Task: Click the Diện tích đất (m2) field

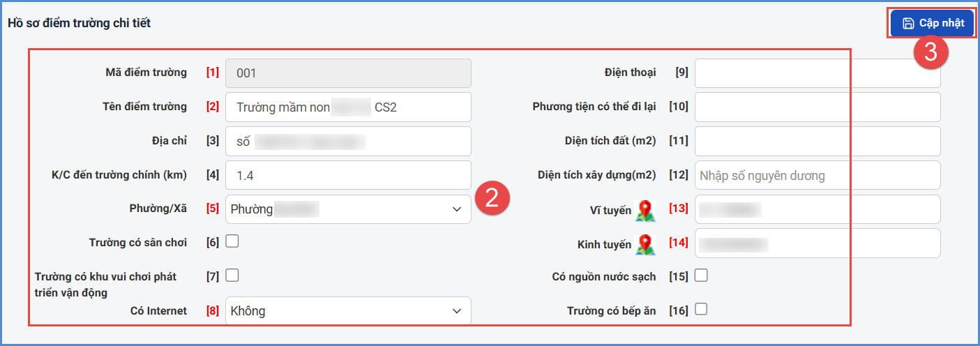Action: pyautogui.click(x=817, y=141)
